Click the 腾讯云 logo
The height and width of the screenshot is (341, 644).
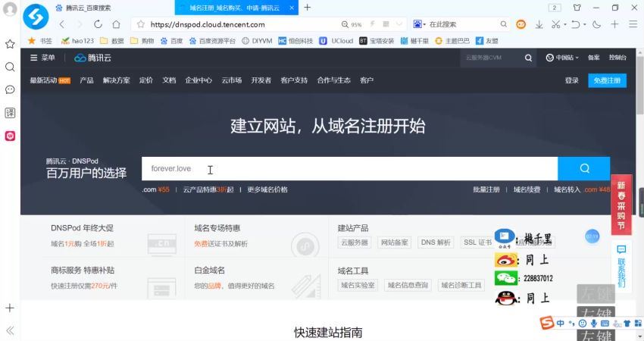(93, 58)
